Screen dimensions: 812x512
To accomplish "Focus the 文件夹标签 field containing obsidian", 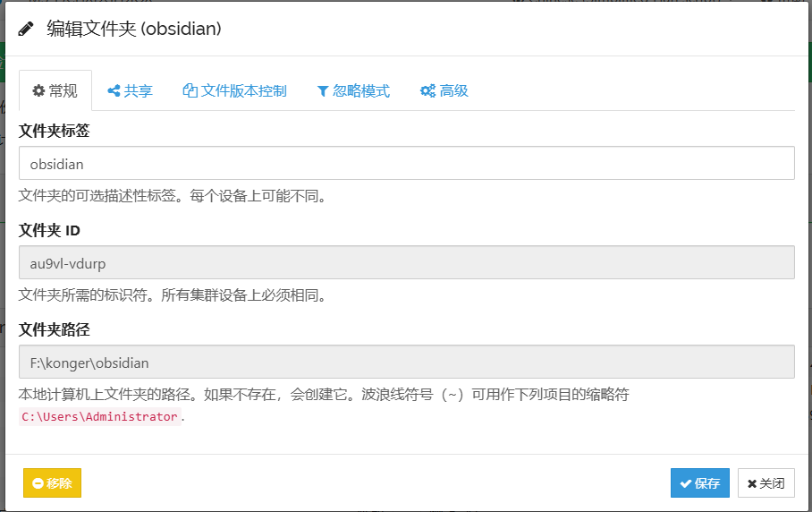I will click(406, 164).
